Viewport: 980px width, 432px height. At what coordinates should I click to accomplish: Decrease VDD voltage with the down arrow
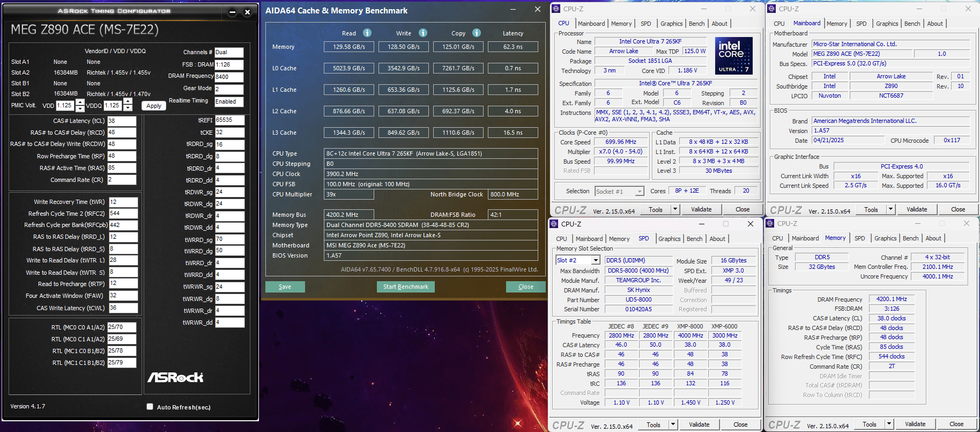[x=80, y=108]
